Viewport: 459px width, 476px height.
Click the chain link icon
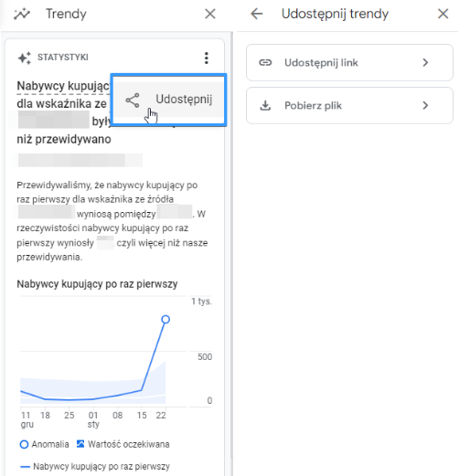[265, 62]
